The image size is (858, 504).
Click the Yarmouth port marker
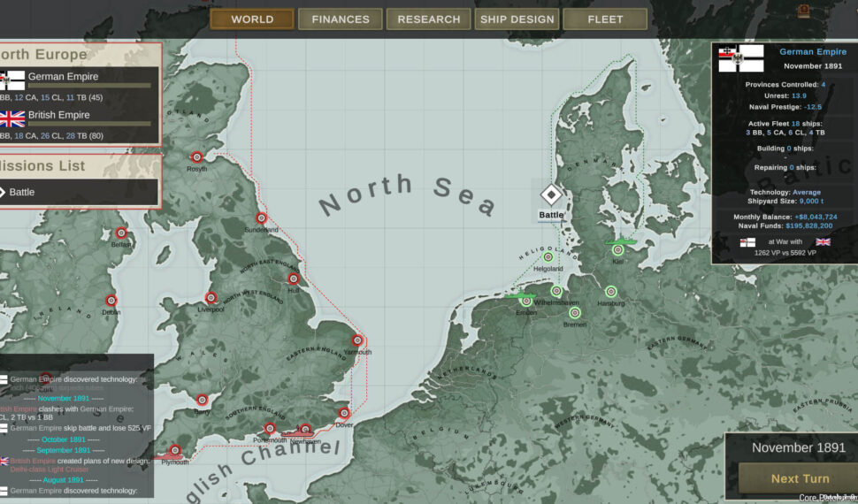click(357, 340)
